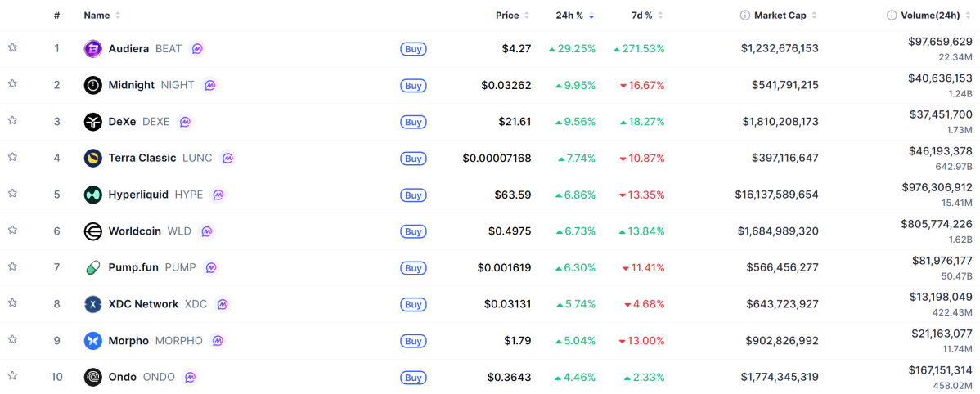Buy Hyperliquid with the Buy button
Image resolution: width=980 pixels, height=394 pixels.
(x=413, y=195)
